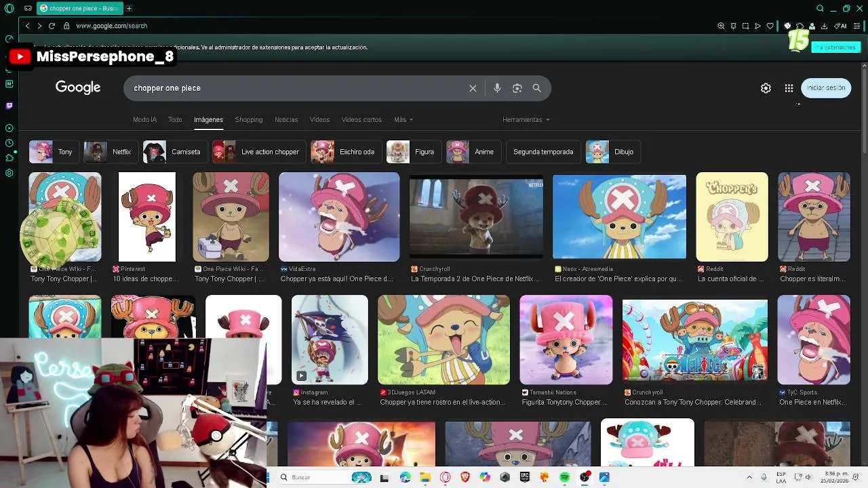
Task: Open the Opera GX menu logo
Action: coord(9,8)
